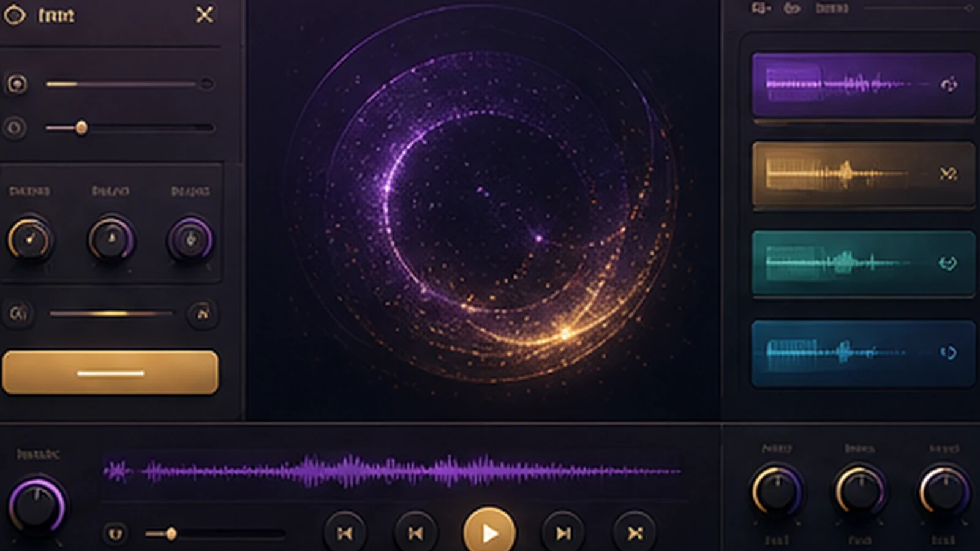
Task: Click the icon on the purple track clip
Action: [x=949, y=84]
